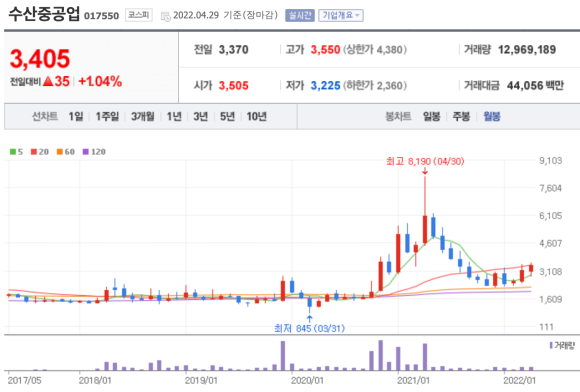Select the 1주일 line chart period
This screenshot has height=392, width=580.
click(x=107, y=116)
